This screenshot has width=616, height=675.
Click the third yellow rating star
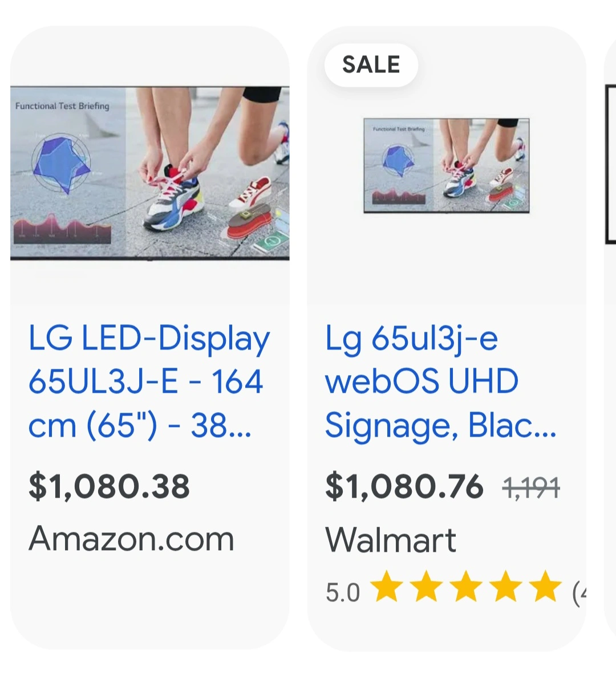click(x=466, y=587)
